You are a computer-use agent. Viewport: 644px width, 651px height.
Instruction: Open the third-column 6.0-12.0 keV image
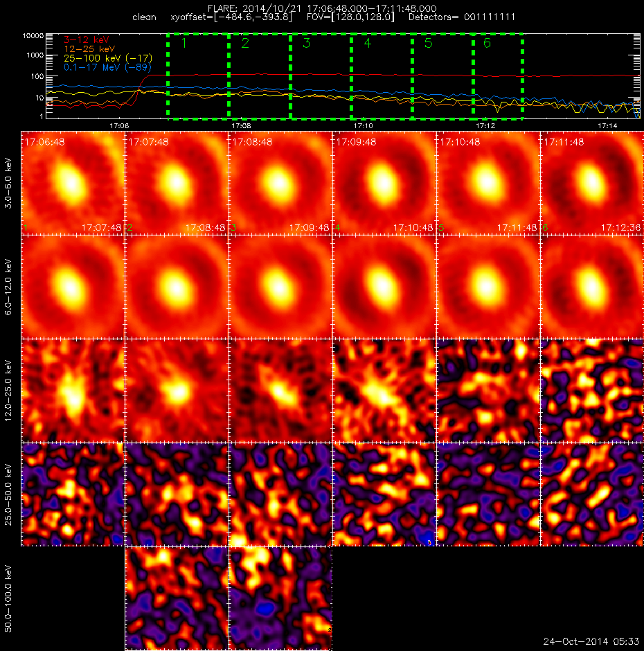coord(280,287)
